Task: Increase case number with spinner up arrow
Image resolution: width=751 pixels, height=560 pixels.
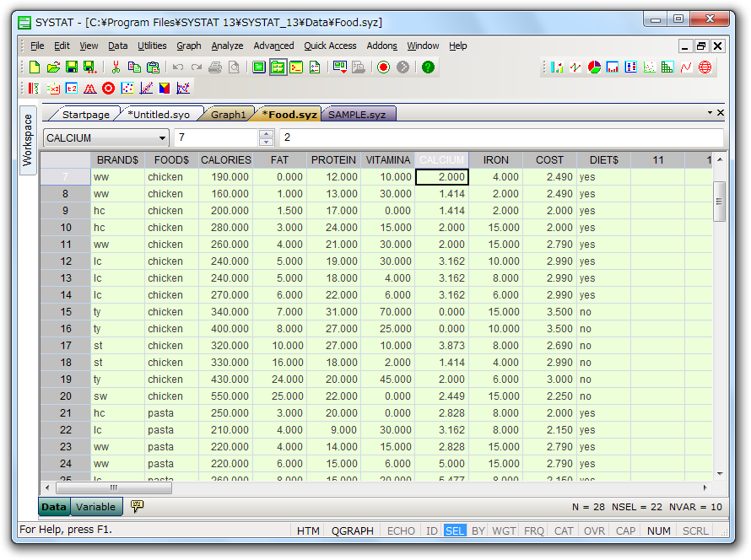Action: pyautogui.click(x=267, y=133)
